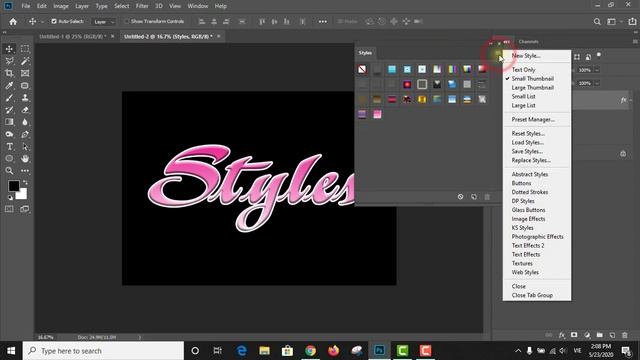The width and height of the screenshot is (640, 360).
Task: Toggle Quick Mask mode
Action: [9, 209]
